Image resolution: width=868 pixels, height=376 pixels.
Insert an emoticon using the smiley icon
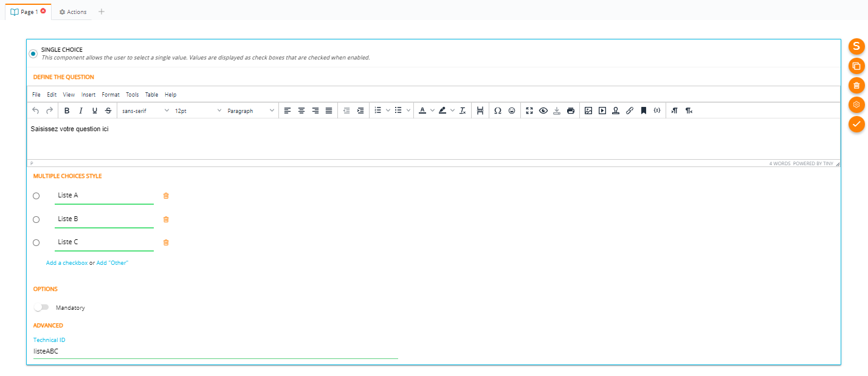(512, 111)
